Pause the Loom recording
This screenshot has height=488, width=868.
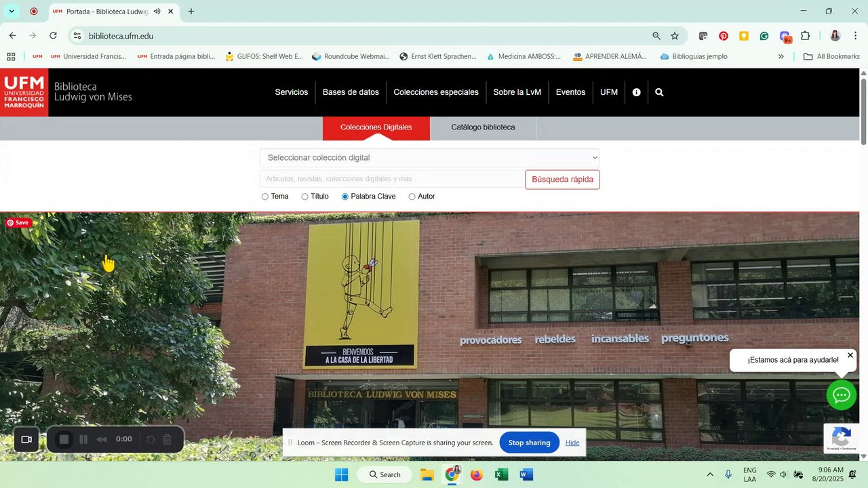pyautogui.click(x=83, y=439)
